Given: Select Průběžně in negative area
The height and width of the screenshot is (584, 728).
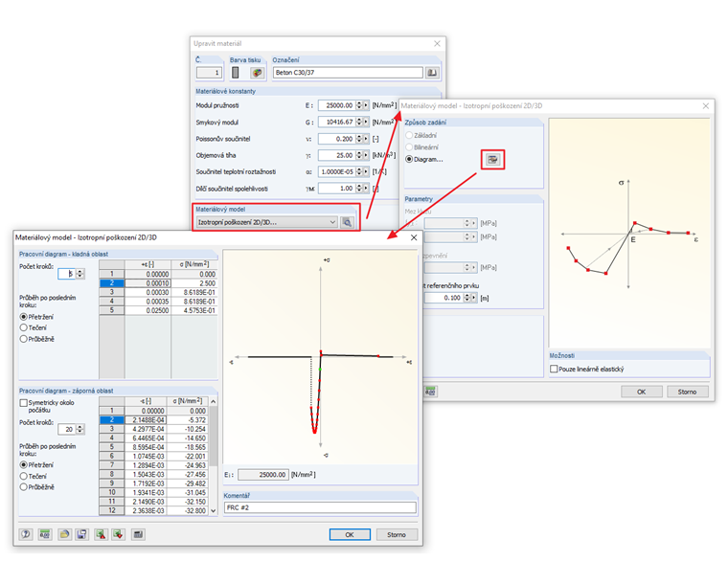Looking at the screenshot, I should (x=23, y=487).
